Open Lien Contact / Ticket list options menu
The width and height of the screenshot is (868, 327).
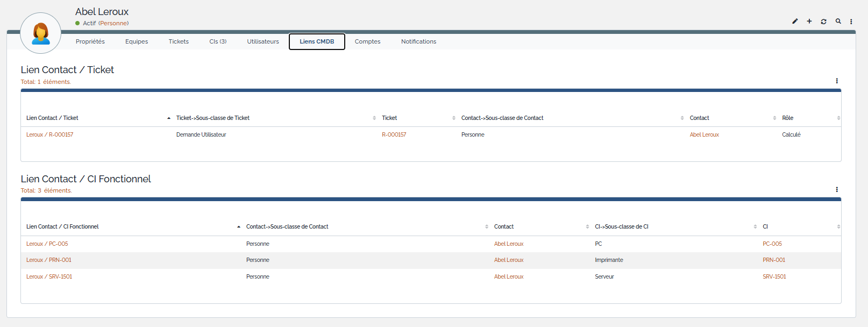point(837,81)
